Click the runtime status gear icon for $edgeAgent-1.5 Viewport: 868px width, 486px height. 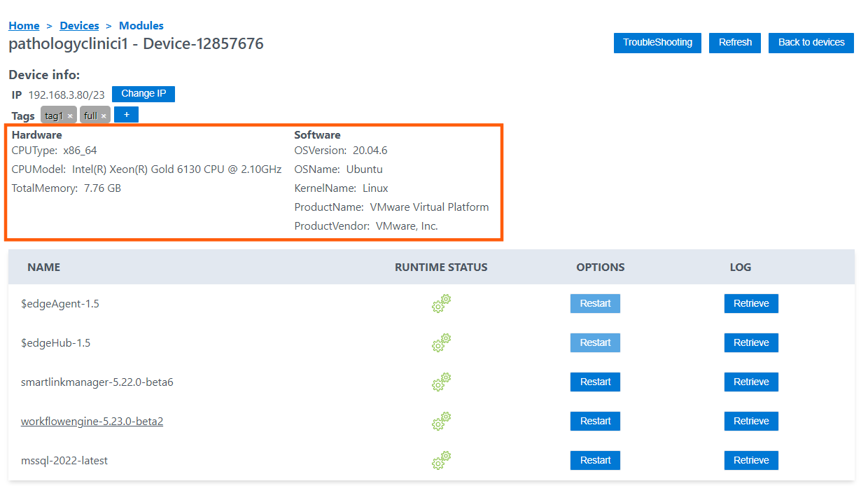click(x=441, y=304)
